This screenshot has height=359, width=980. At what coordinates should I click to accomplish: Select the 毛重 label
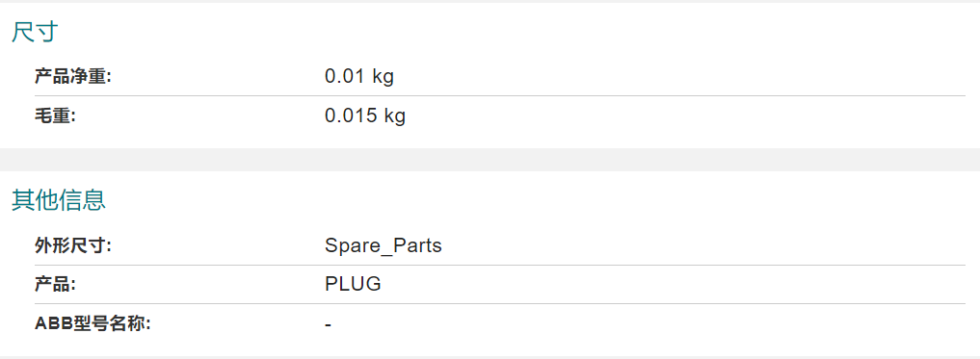(54, 115)
